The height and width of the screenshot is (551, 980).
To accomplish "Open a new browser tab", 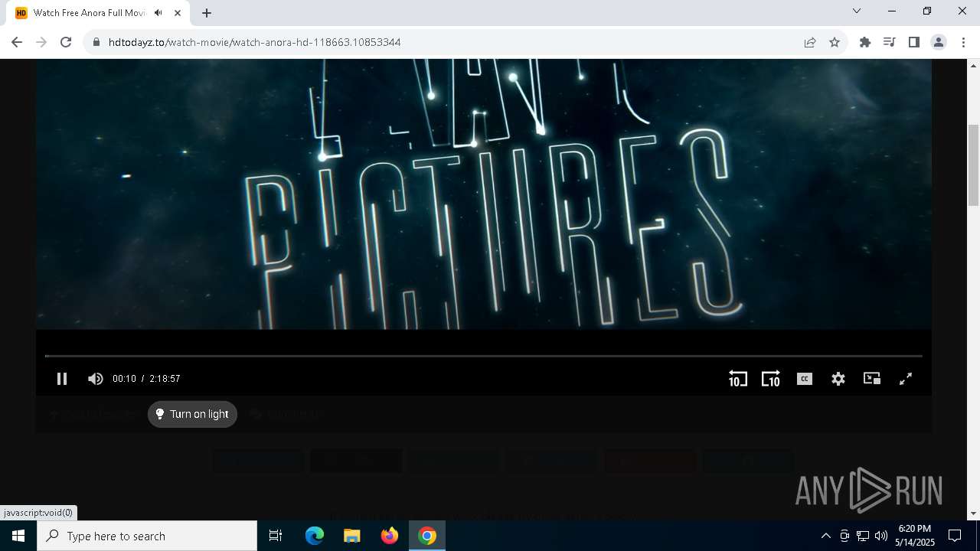I will coord(207,13).
